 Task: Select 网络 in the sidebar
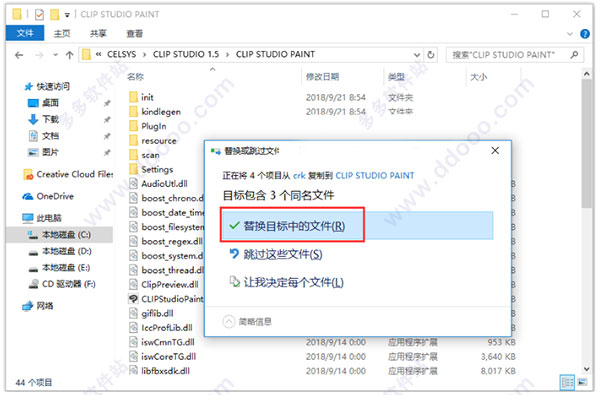(x=38, y=306)
